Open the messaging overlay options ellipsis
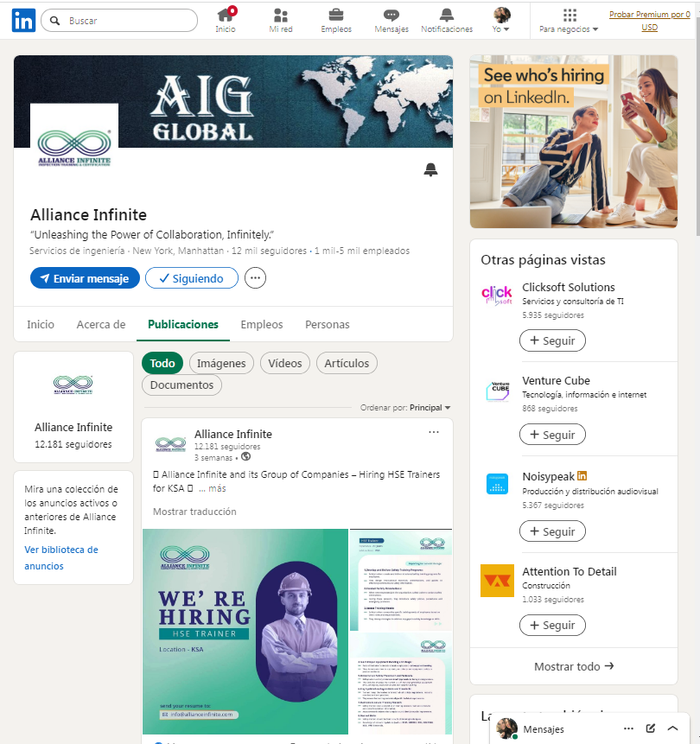 point(628,728)
